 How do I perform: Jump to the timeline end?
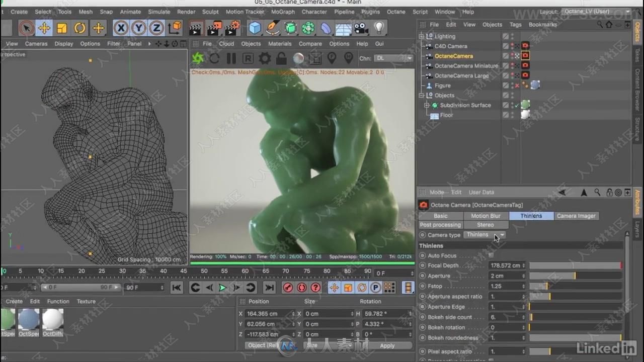click(x=269, y=288)
